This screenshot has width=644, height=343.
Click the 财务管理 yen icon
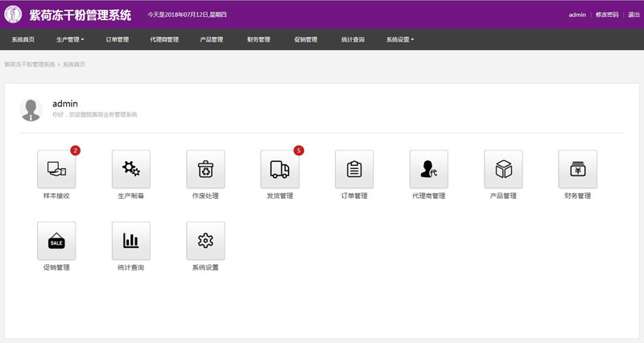[x=577, y=169]
